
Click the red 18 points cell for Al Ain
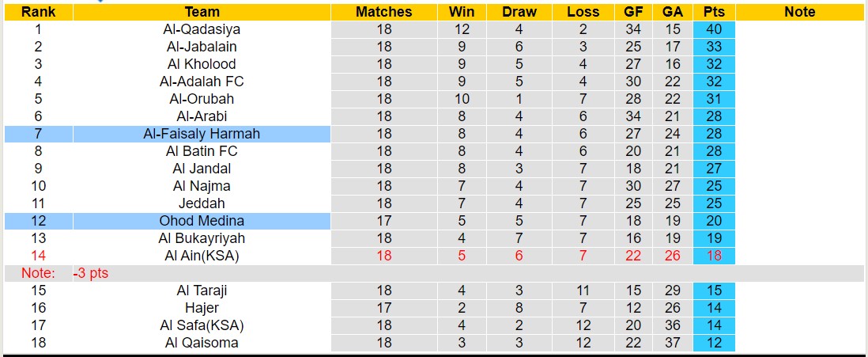pos(714,256)
